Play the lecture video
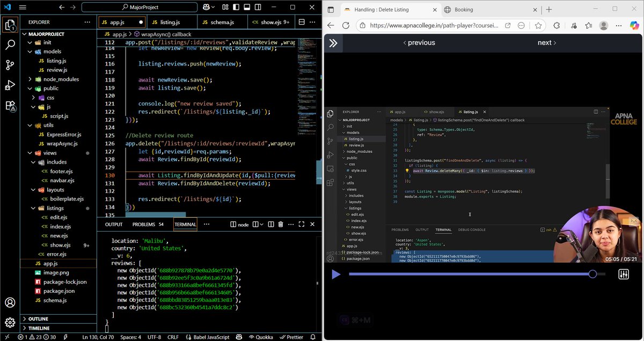Screen dimensions: 644x341 click(336, 275)
